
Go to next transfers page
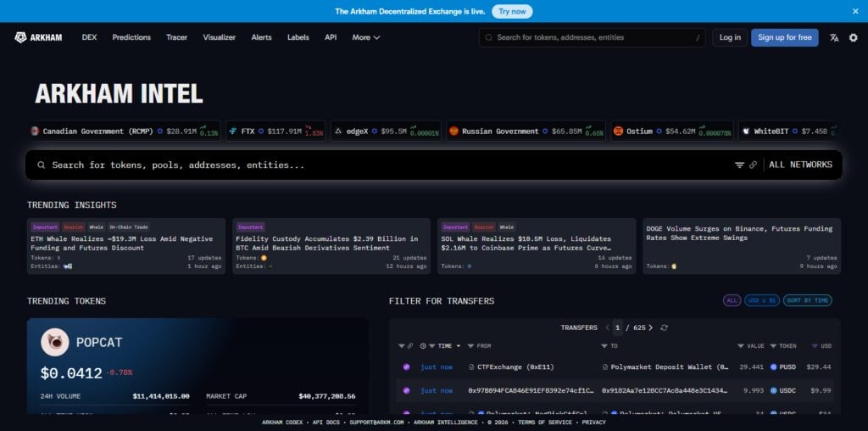tap(650, 328)
